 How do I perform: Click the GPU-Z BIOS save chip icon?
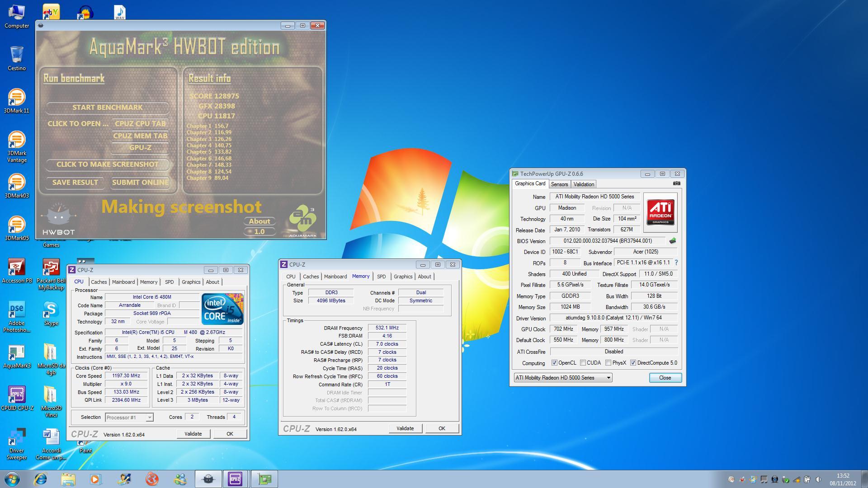click(x=673, y=241)
